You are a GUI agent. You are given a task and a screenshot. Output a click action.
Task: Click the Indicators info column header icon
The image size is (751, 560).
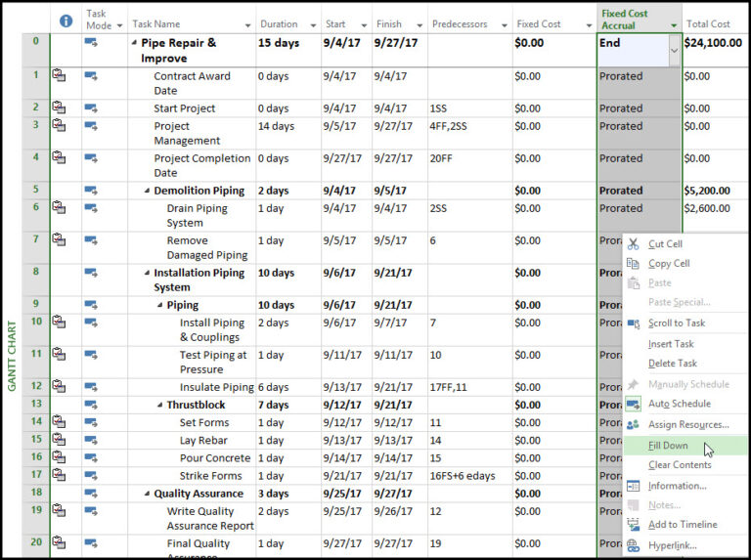coord(66,21)
